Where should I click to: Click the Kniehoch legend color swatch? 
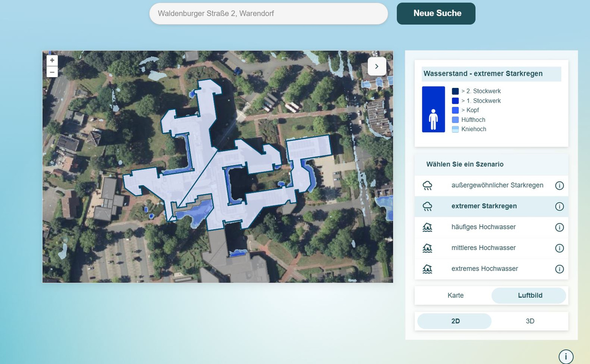[455, 129]
